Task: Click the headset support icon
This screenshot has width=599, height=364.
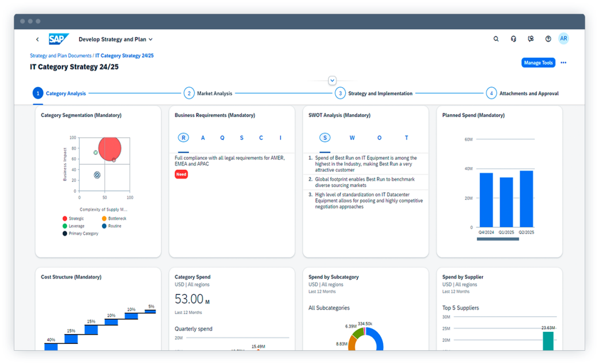Action: click(513, 38)
